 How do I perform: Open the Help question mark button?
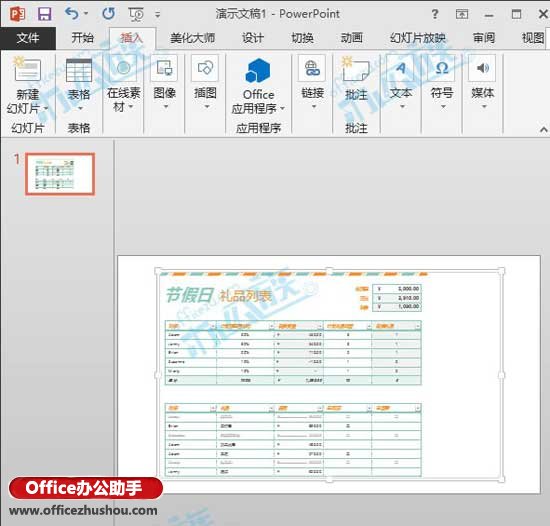coord(435,14)
